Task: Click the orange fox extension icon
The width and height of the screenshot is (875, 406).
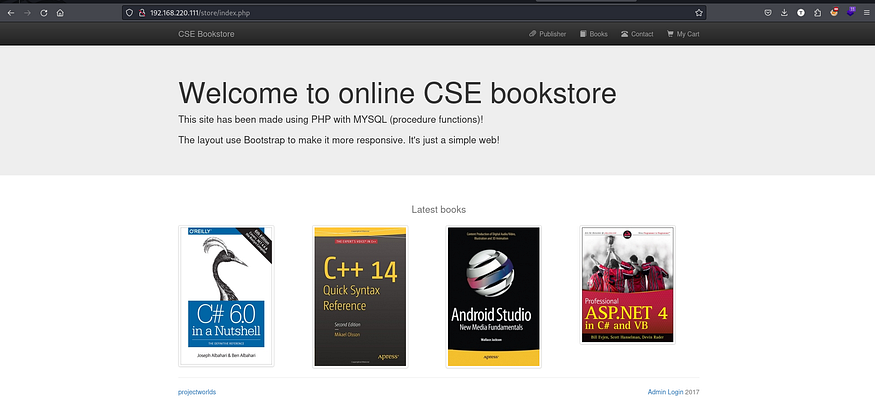Action: click(x=834, y=12)
